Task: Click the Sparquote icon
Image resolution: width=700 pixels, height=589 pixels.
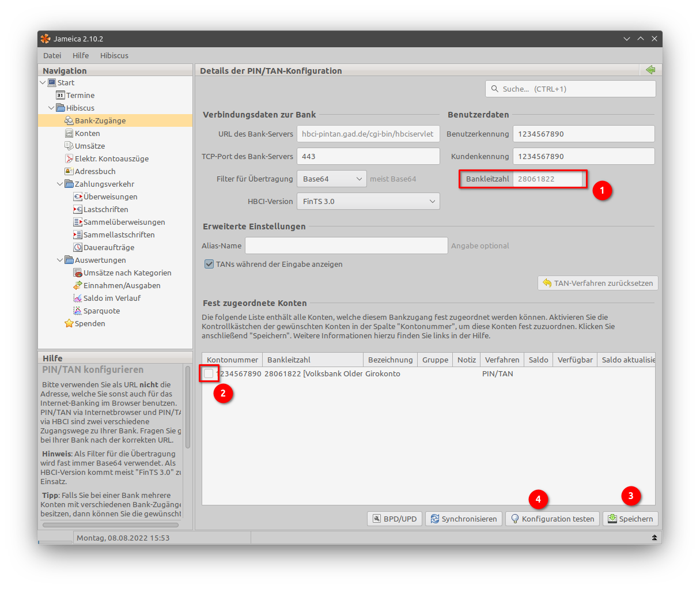Action: point(78,311)
